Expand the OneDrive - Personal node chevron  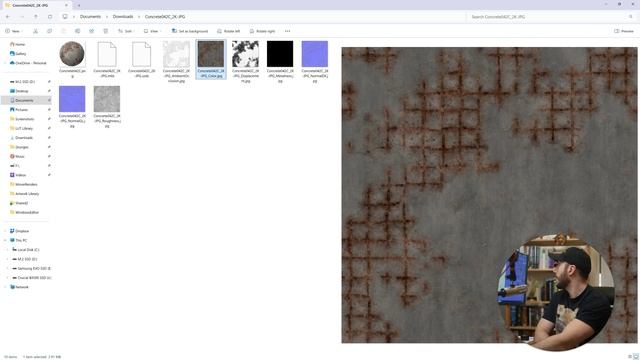5,63
